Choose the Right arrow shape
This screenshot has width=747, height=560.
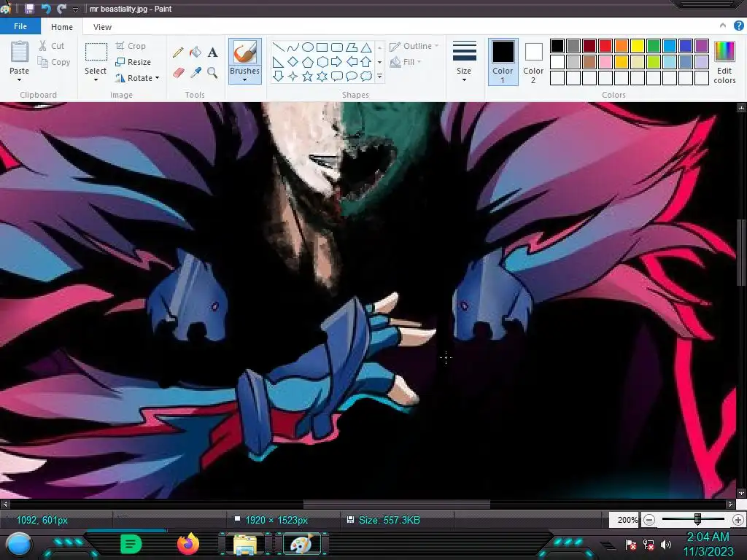[337, 62]
